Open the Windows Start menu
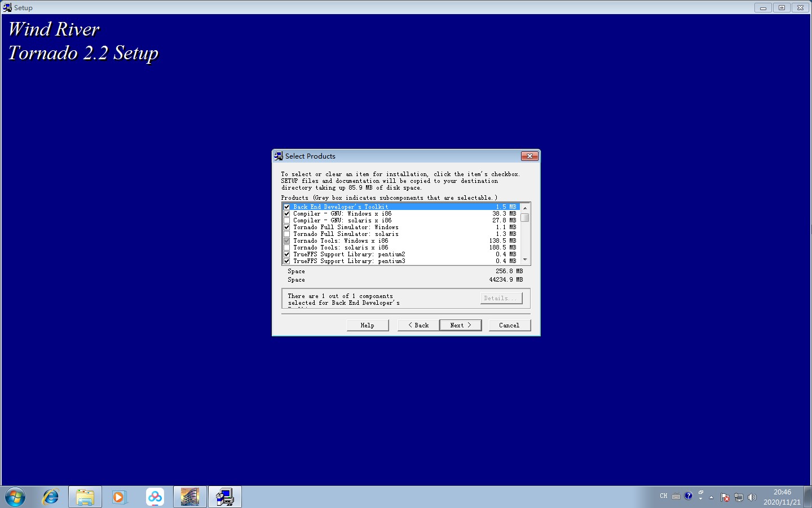The image size is (812, 508). pyautogui.click(x=15, y=497)
